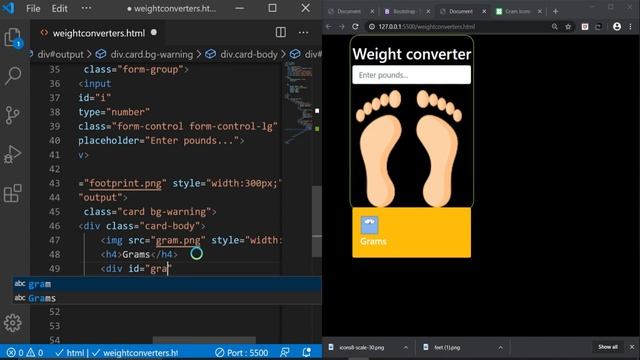Select the active Document browser tab

coord(460,11)
